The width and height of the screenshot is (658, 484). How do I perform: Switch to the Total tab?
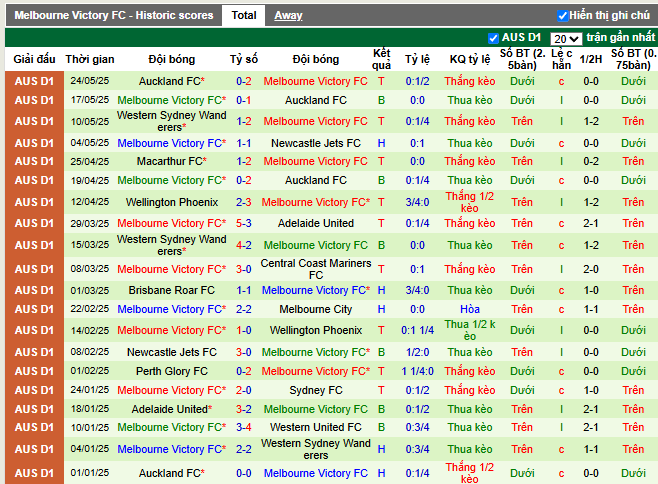[243, 16]
